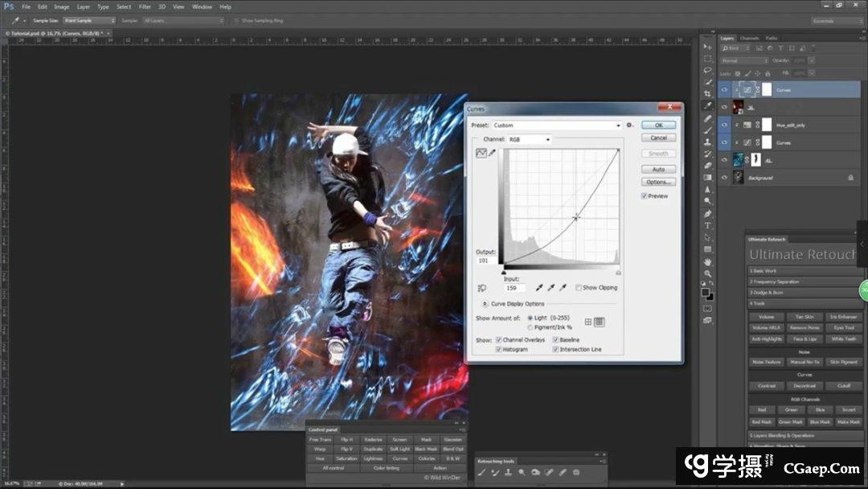Select the Pigment/Ink % radio button

(530, 327)
